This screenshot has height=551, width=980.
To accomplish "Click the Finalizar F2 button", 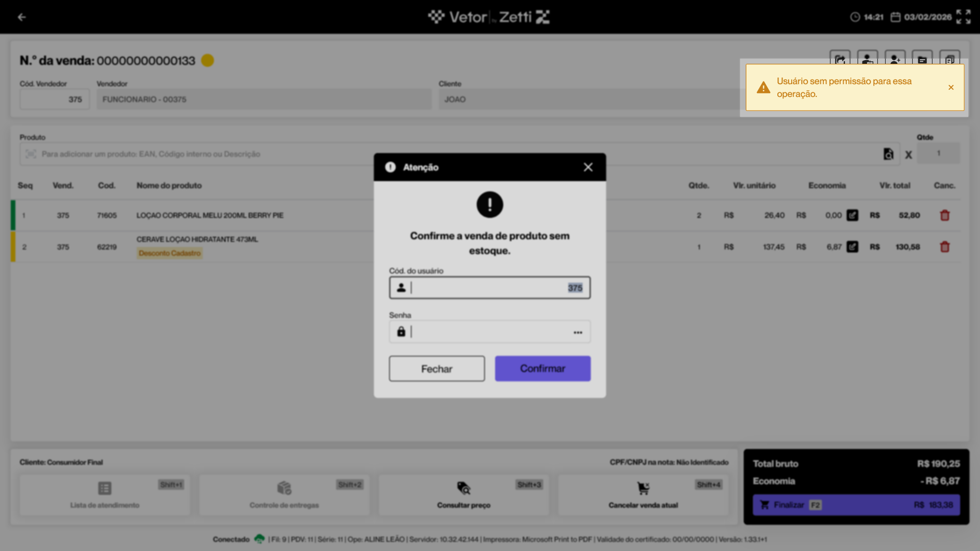I will pyautogui.click(x=856, y=505).
